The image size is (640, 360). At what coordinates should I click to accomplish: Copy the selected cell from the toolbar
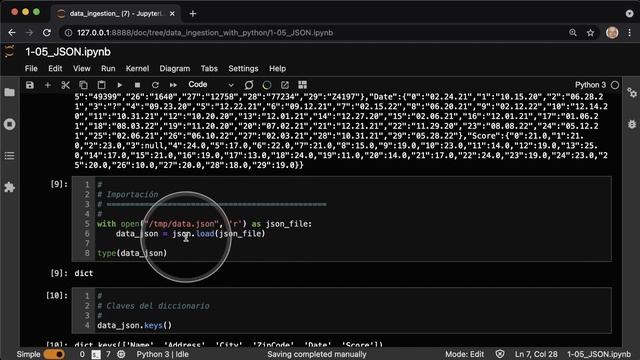pos(83,85)
